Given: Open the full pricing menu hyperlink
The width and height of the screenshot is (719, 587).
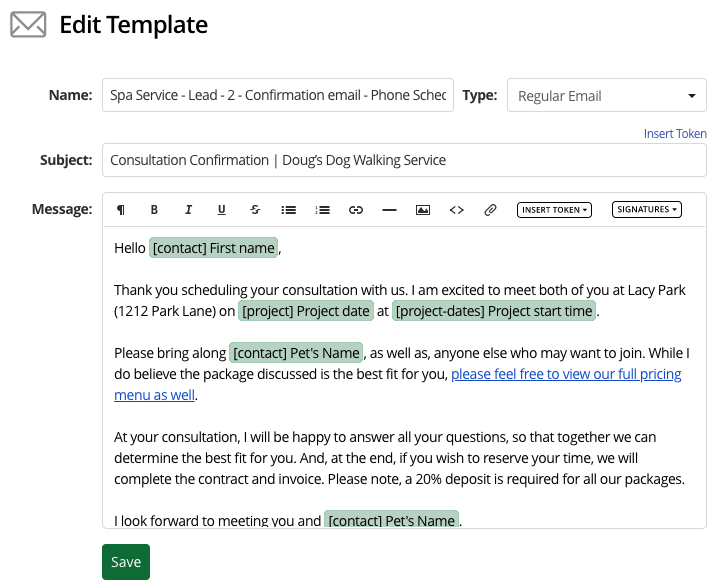Looking at the screenshot, I should (566, 374).
